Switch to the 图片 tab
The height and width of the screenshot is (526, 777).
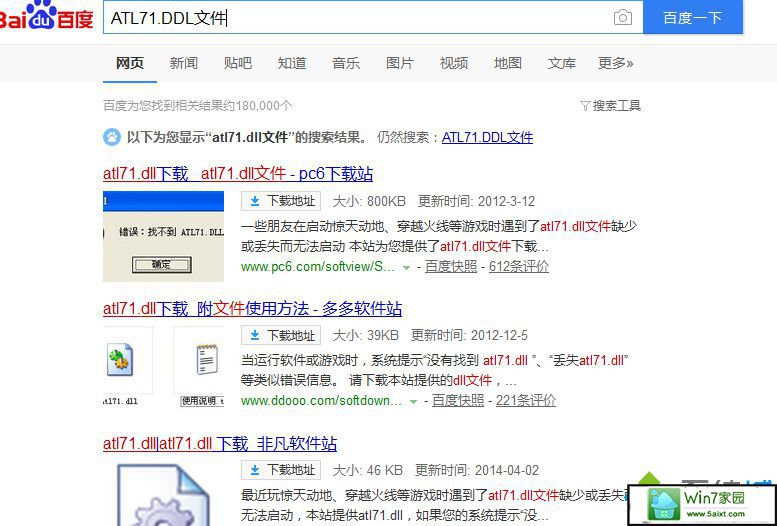coord(400,63)
